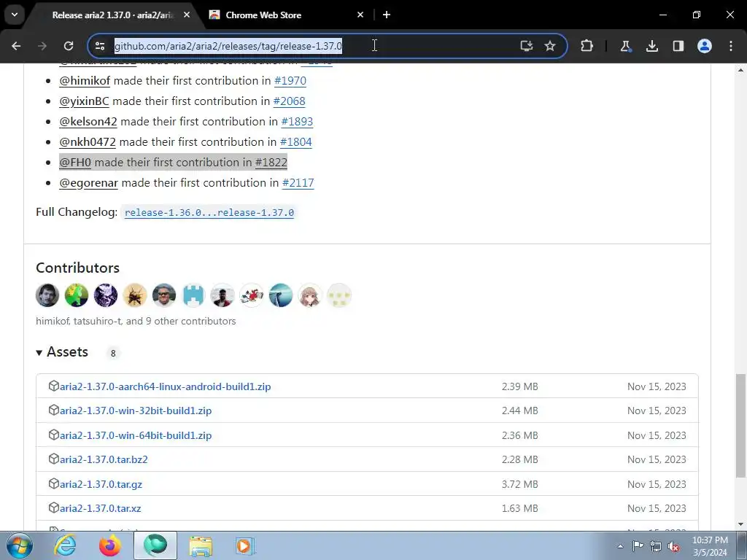Open the Chrome profile avatar
This screenshot has height=560, width=747.
705,46
